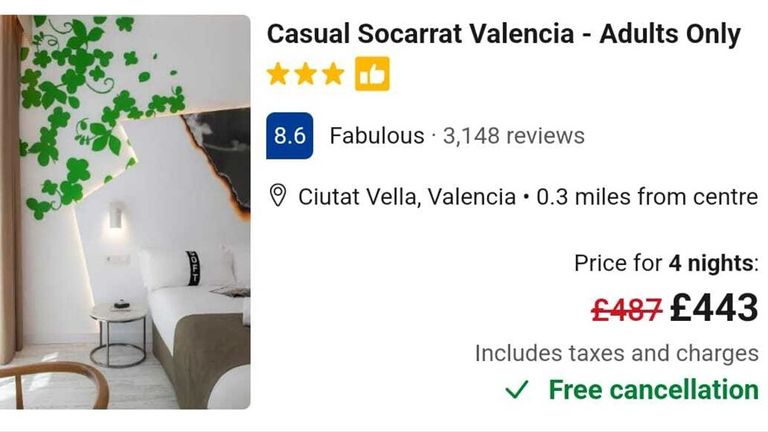
Task: Click the hotel room photo thumbnail
Action: tap(125, 212)
